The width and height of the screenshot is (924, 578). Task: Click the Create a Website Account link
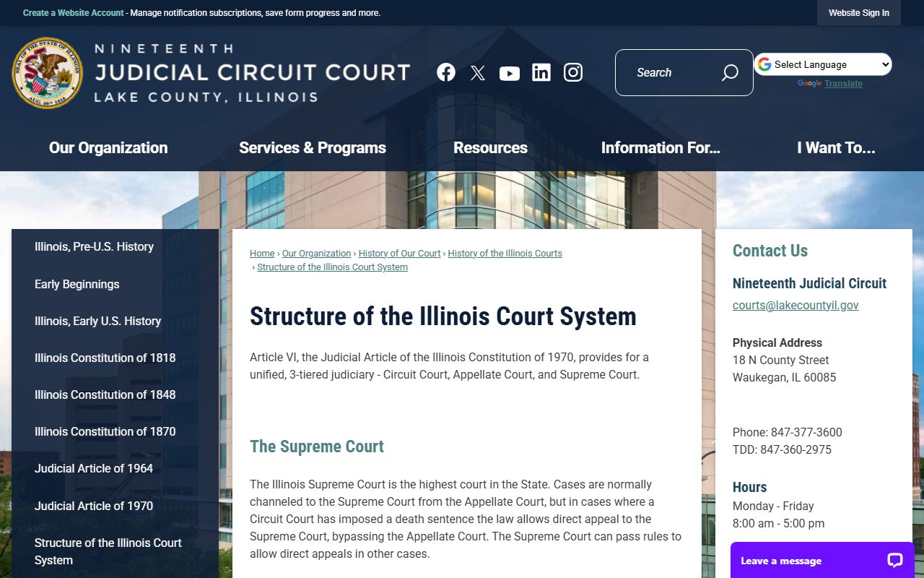(74, 13)
